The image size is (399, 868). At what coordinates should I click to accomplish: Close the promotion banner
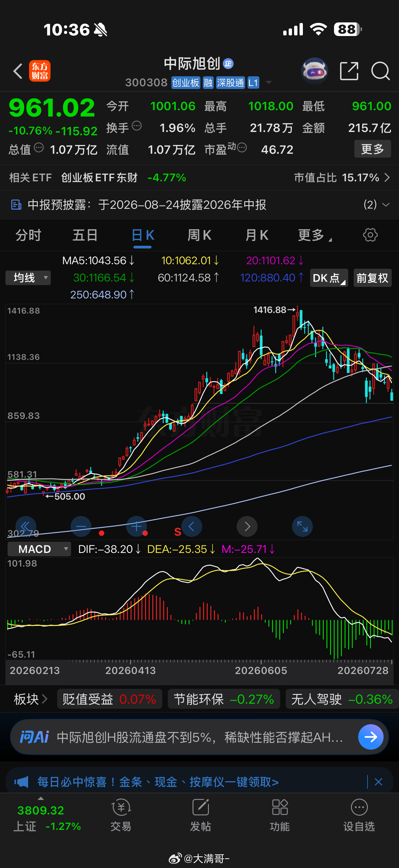378,782
